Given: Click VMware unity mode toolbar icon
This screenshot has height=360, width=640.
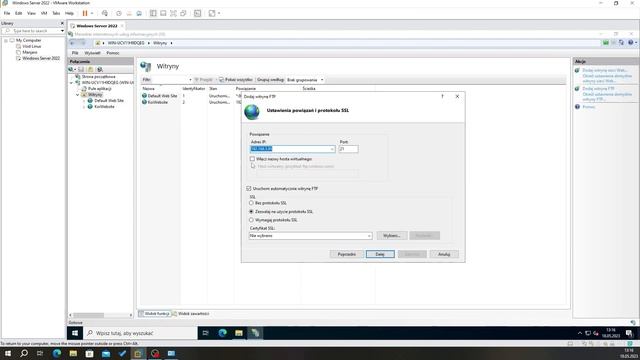Looking at the screenshot, I should 183,13.
